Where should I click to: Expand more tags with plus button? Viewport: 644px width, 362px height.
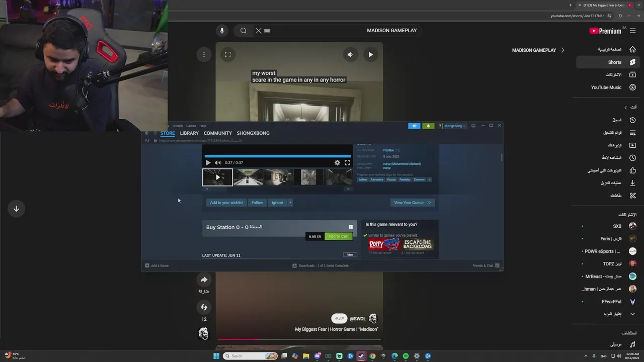point(429,179)
